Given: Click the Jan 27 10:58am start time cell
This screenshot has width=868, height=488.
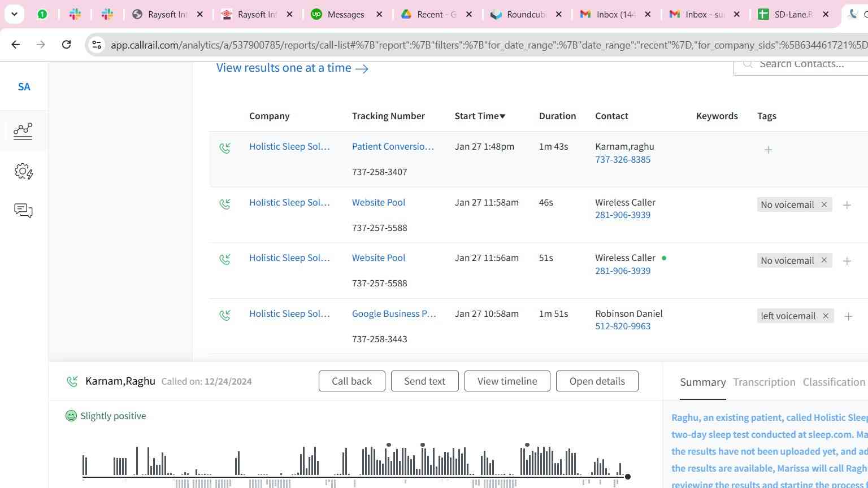Looking at the screenshot, I should (x=487, y=313).
